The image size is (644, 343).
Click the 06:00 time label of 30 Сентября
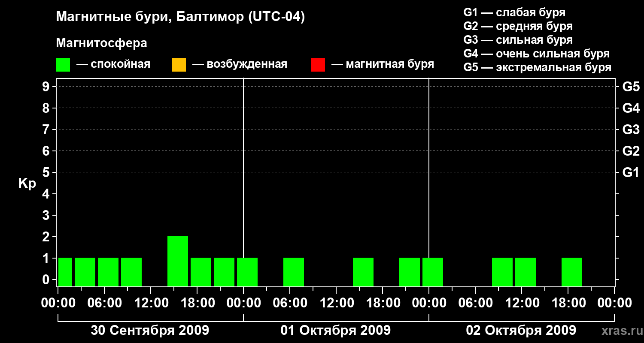pyautogui.click(x=104, y=303)
